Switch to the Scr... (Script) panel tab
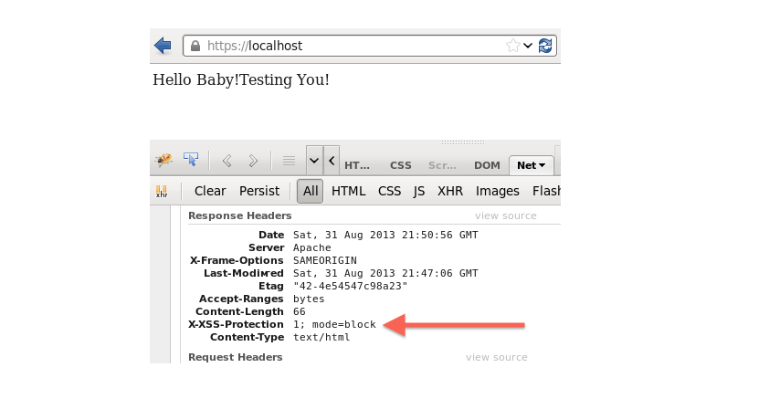This screenshot has width=780, height=400. pos(442,166)
